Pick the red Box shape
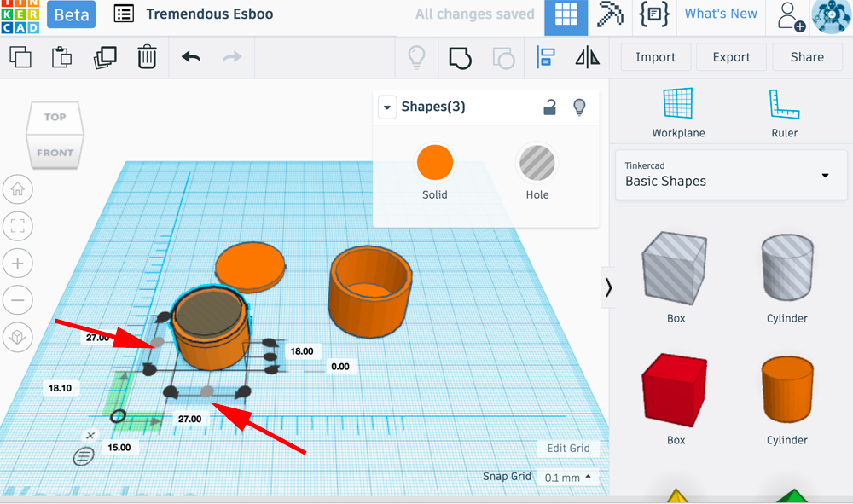 pos(675,390)
